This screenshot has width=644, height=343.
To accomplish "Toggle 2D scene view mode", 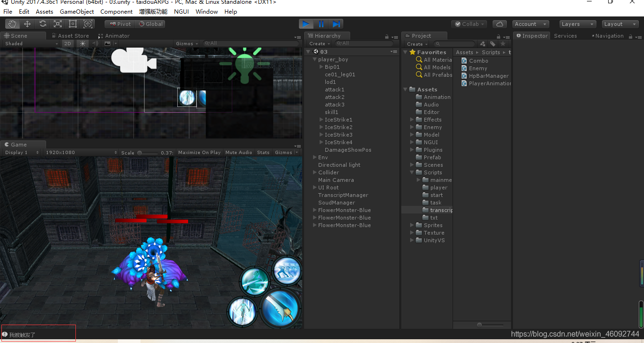I will [x=68, y=43].
